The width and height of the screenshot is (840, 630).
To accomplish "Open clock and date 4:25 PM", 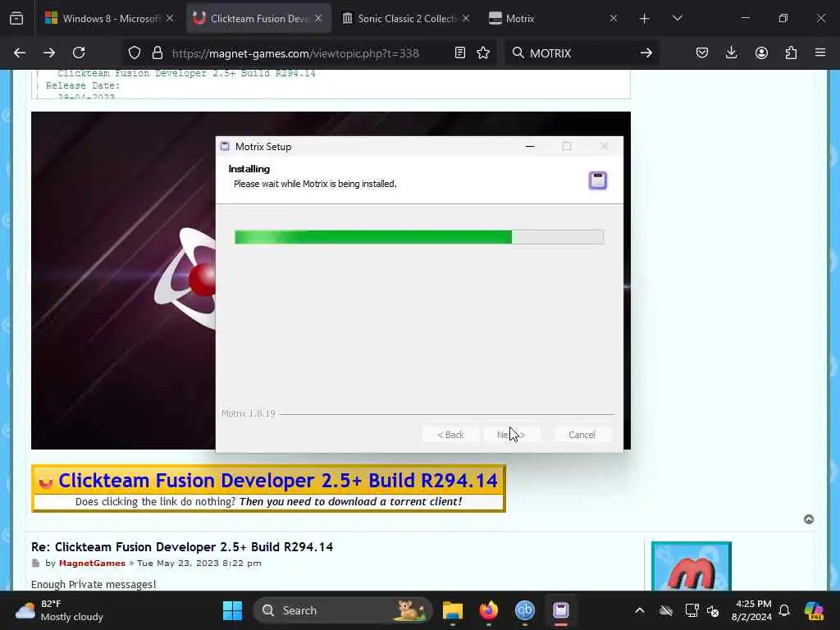I will point(751,610).
